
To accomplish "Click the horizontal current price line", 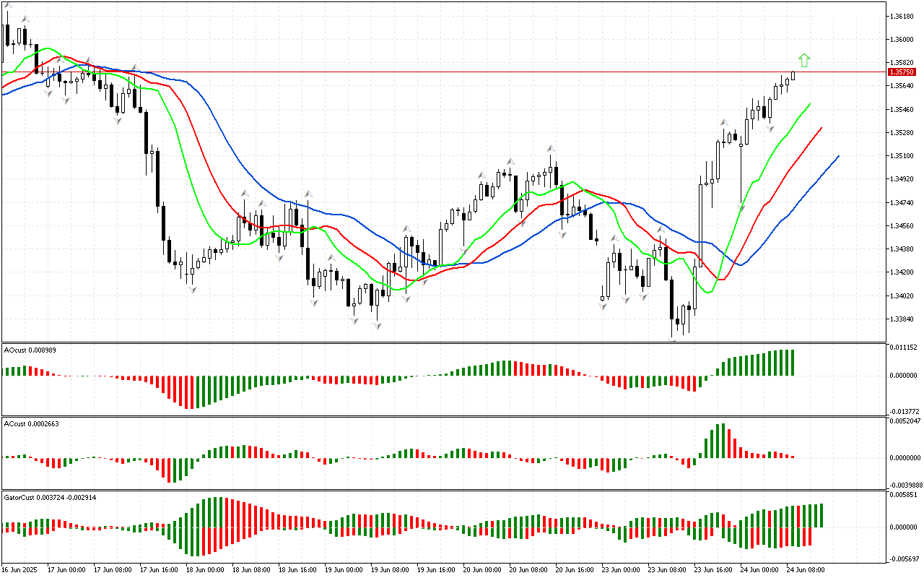I will (433, 72).
